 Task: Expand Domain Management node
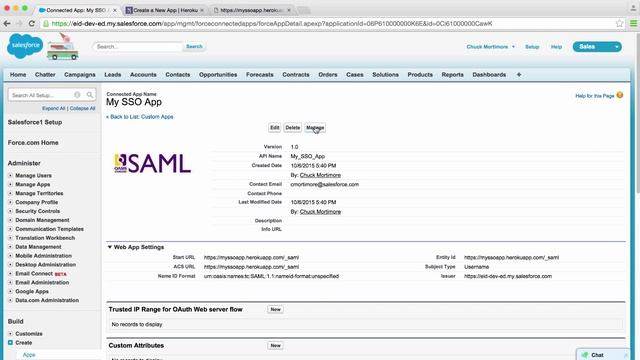[x=10, y=220]
